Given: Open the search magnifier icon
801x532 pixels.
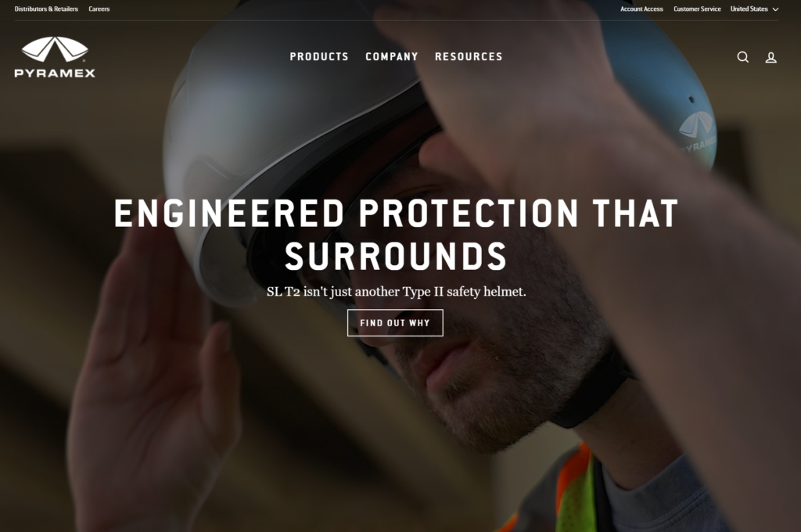Looking at the screenshot, I should (743, 57).
